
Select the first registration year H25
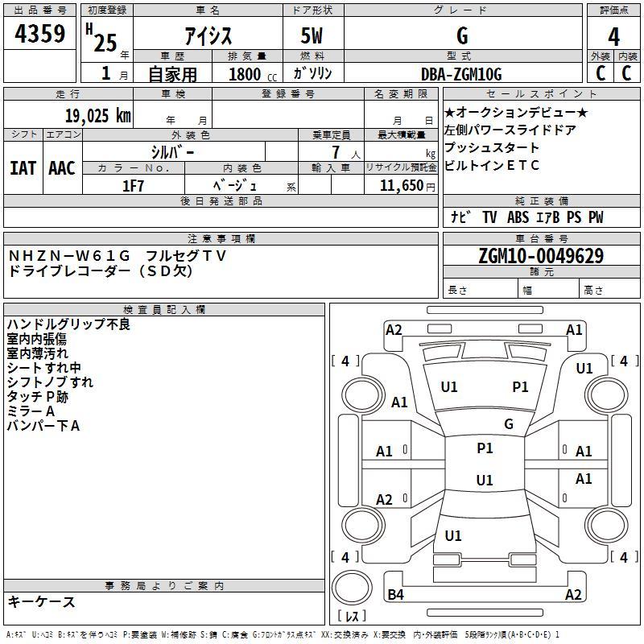102,38
